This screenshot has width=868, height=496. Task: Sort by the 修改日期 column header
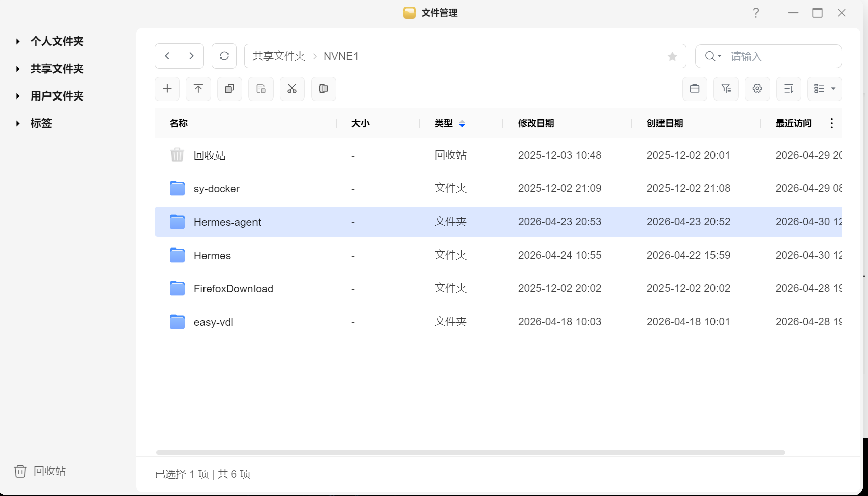[x=536, y=123]
